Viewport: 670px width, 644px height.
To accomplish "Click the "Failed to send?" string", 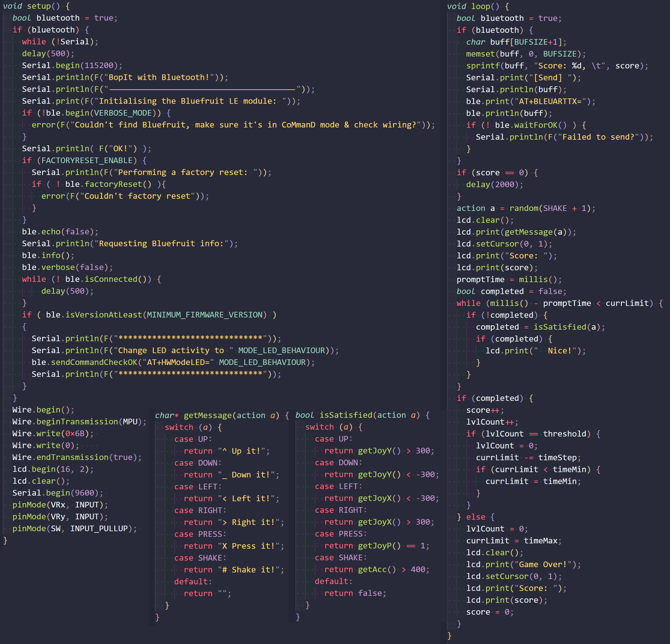I will pos(598,137).
